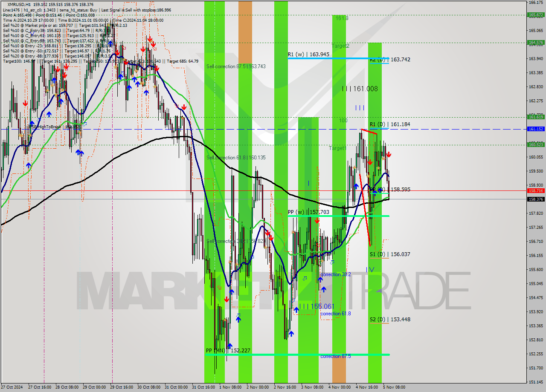
Task: Select the green 165.672 price tag
Action: click(536, 15)
